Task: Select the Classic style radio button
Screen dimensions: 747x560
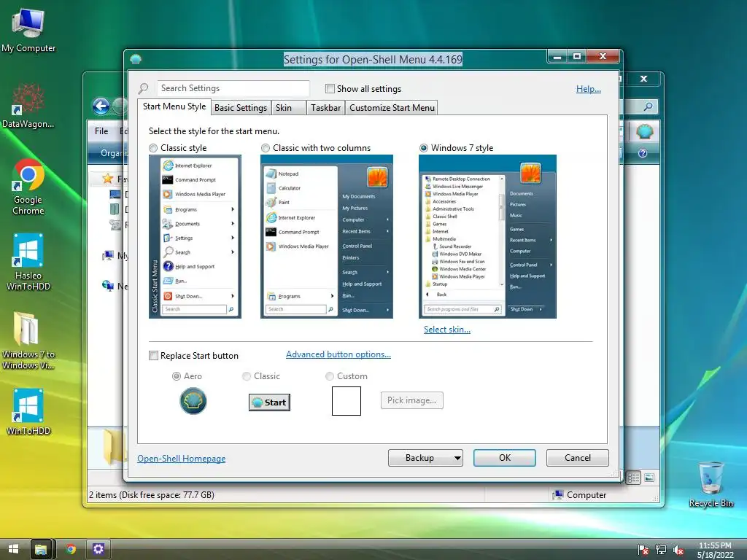Action: 153,148
